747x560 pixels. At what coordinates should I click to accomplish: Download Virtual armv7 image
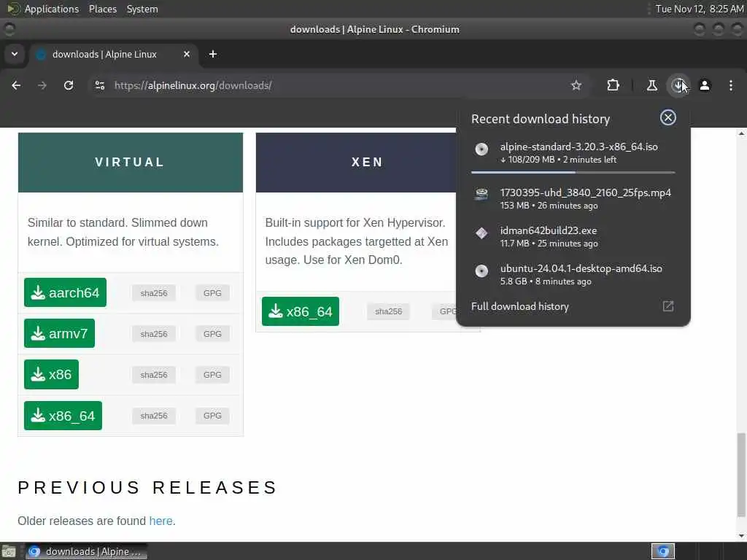(x=60, y=333)
